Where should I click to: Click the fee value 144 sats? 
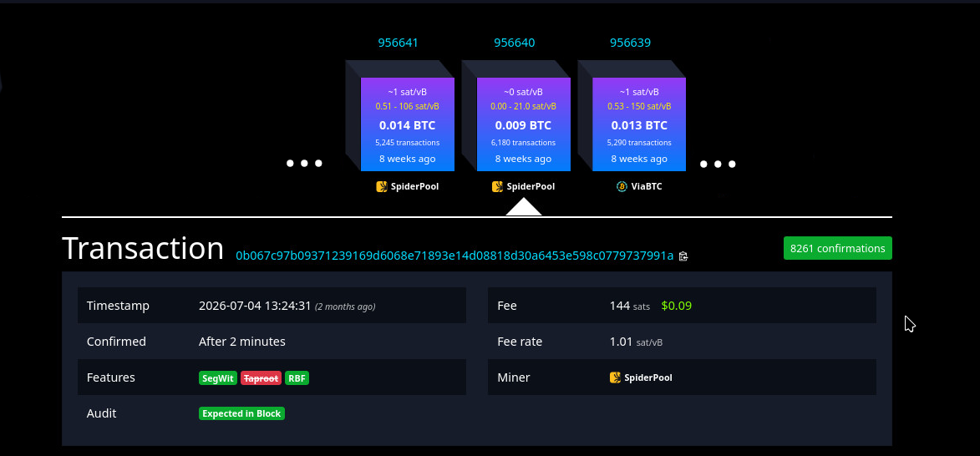(x=629, y=306)
